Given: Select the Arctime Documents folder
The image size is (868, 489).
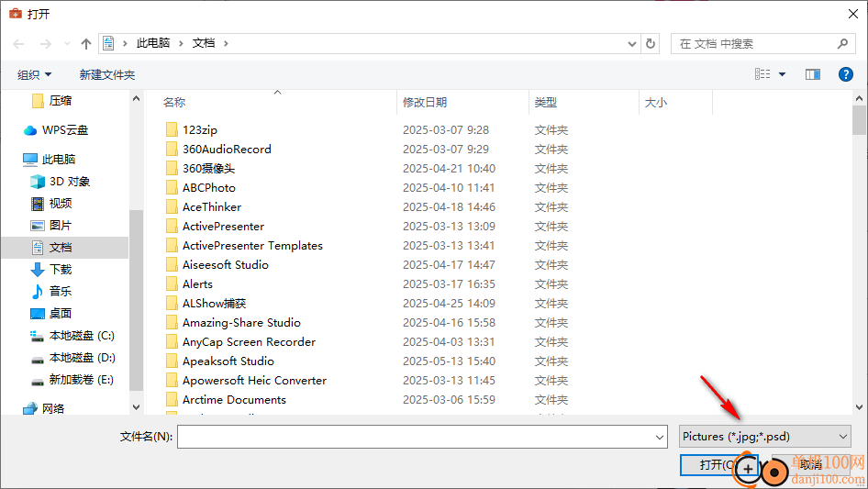Looking at the screenshot, I should coord(234,400).
